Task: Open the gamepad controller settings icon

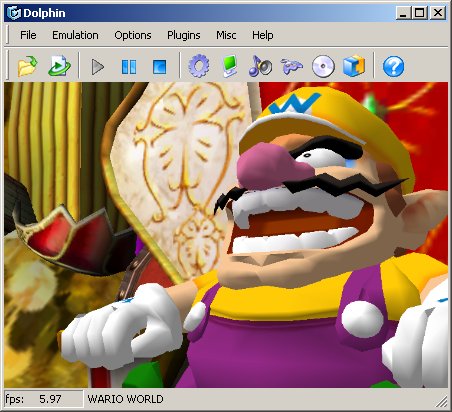Action: coord(291,66)
